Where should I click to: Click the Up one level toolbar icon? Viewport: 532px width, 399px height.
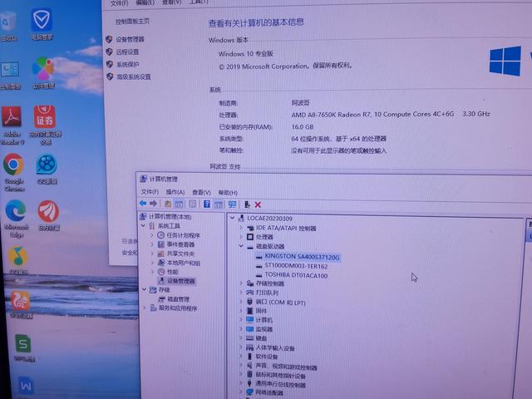pyautogui.click(x=168, y=204)
